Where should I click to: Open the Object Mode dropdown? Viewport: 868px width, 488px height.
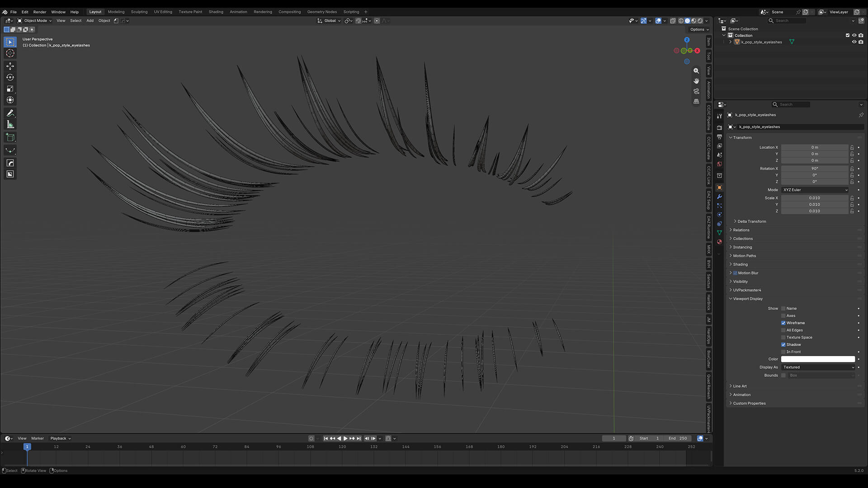coord(34,21)
